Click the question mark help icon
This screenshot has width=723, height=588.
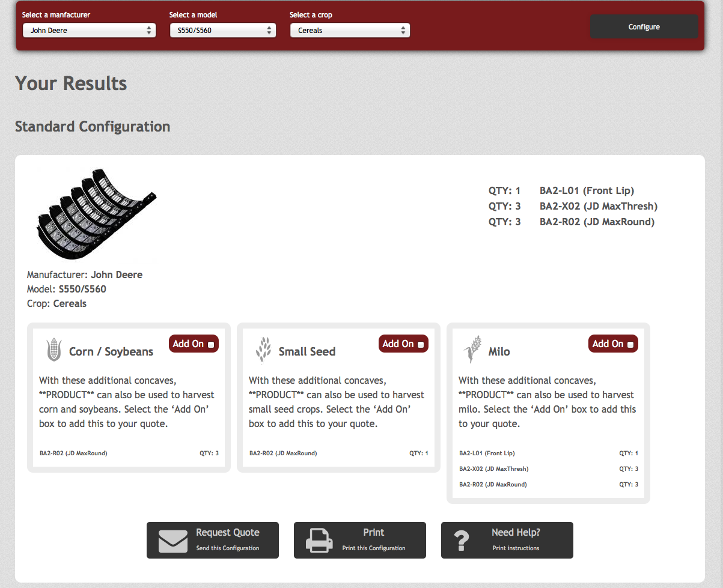(461, 541)
